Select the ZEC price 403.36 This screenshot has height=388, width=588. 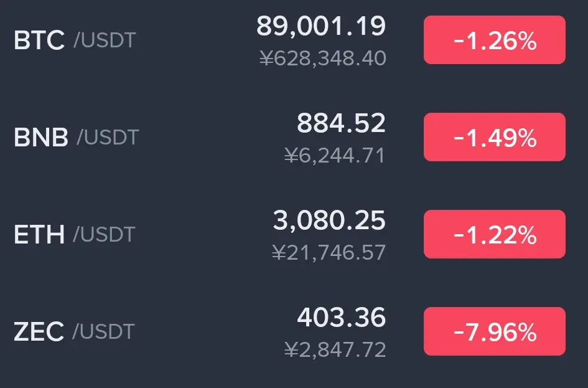pos(341,318)
